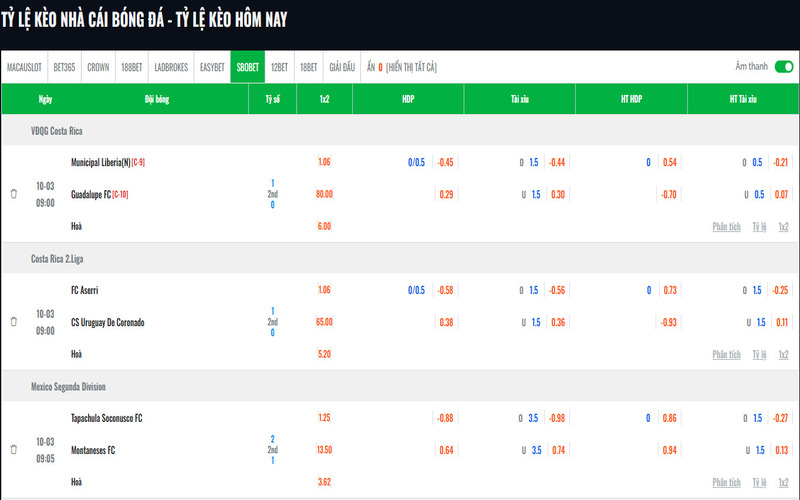This screenshot has height=500, width=800.
Task: Open 1x2 link for CS Uruguay De Coronado match
Action: pos(783,354)
